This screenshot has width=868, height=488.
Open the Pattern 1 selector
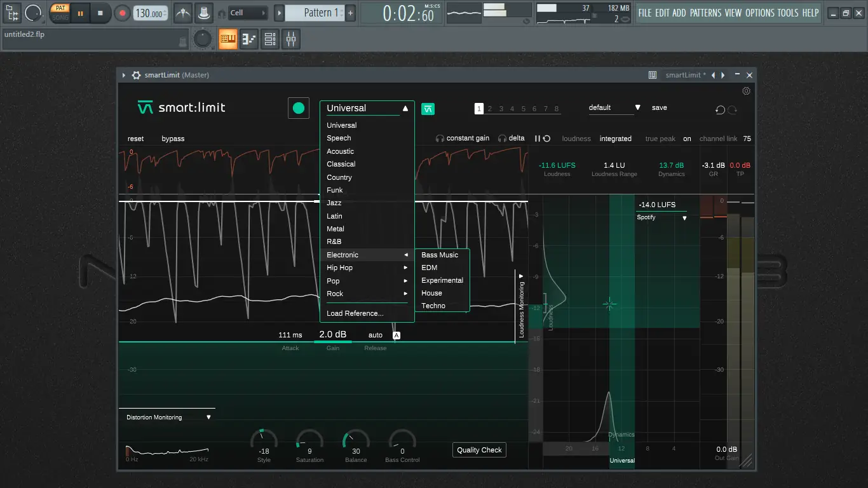tap(315, 13)
